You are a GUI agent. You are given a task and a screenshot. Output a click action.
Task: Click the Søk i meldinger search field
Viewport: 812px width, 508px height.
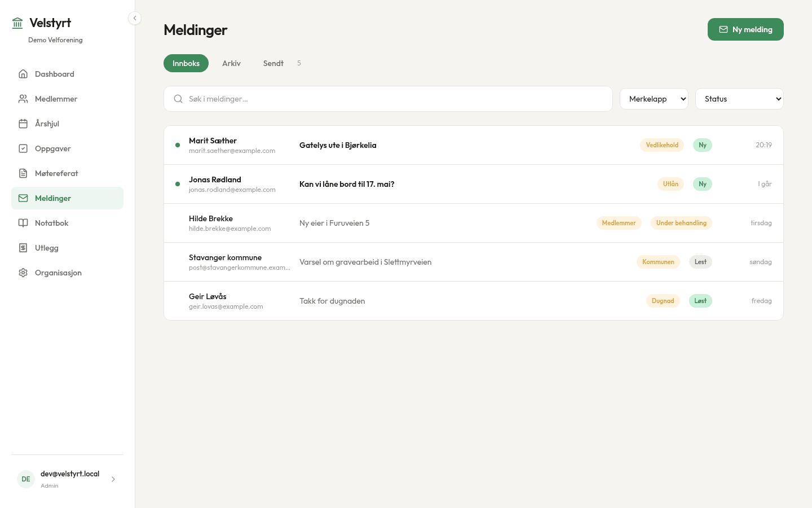(388, 99)
